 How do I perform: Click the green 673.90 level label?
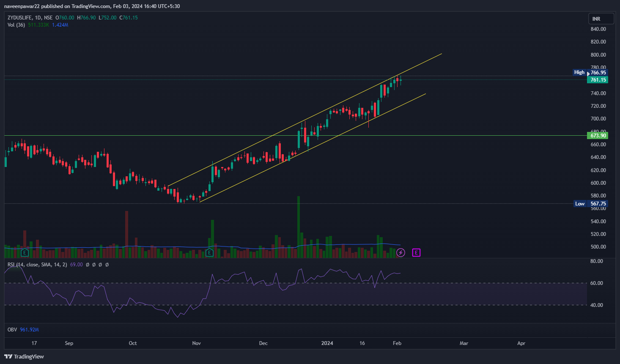pos(598,136)
